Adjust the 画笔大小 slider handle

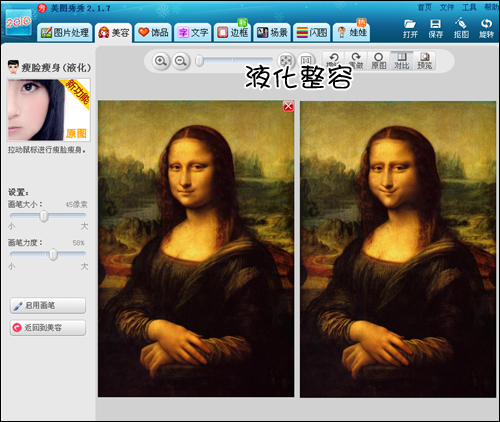(x=44, y=216)
